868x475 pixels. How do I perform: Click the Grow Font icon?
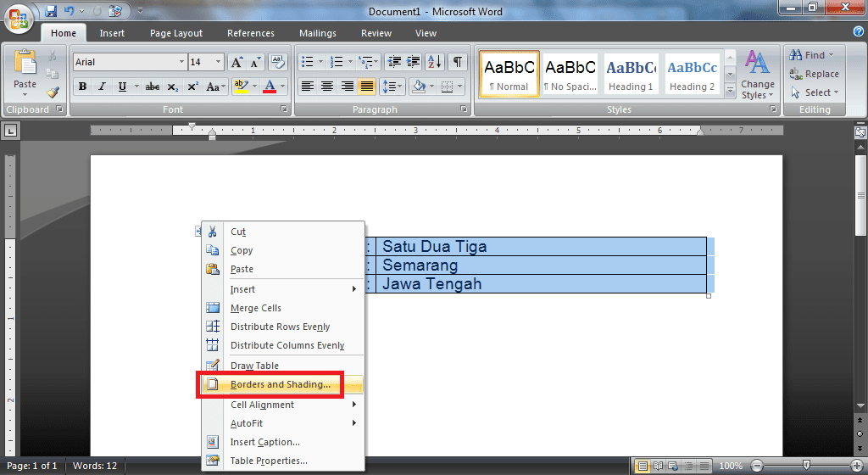click(x=236, y=62)
